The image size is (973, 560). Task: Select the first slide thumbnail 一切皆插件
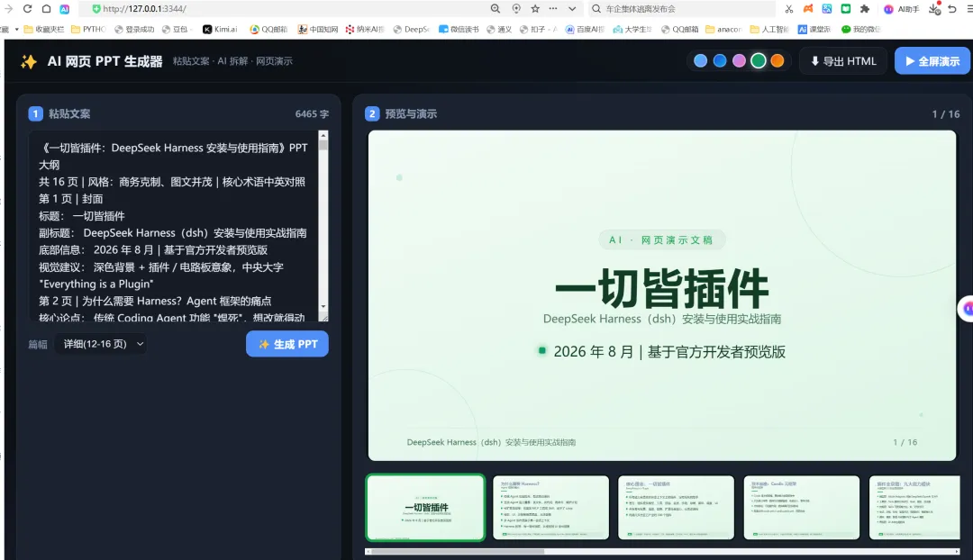pyautogui.click(x=425, y=507)
